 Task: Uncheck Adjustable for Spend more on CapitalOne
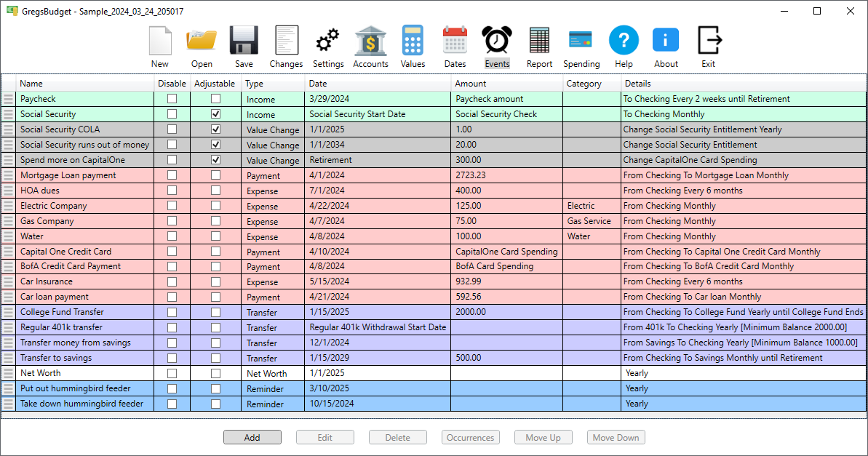pyautogui.click(x=216, y=160)
